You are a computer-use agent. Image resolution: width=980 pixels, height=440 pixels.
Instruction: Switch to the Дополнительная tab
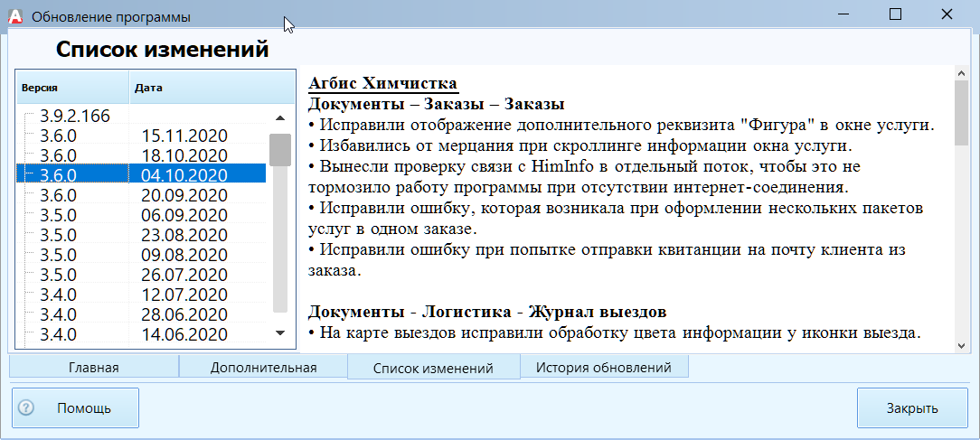pyautogui.click(x=263, y=368)
